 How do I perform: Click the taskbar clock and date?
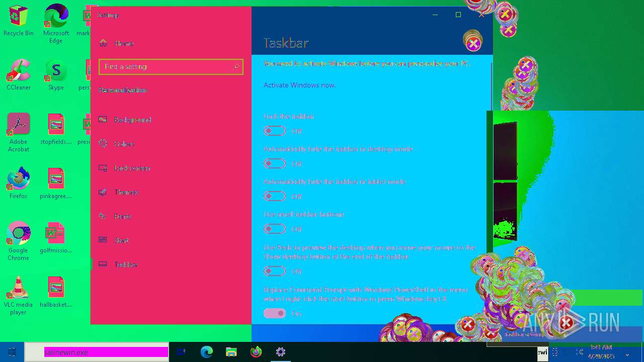pyautogui.click(x=601, y=351)
